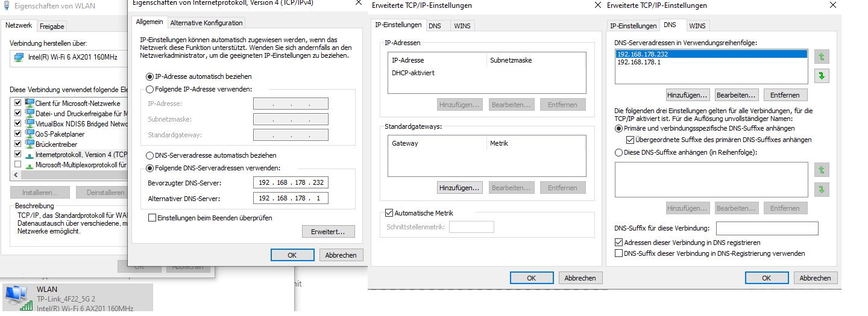Click the green down arrow beside DNS server list
The image size is (868, 316).
(x=820, y=76)
